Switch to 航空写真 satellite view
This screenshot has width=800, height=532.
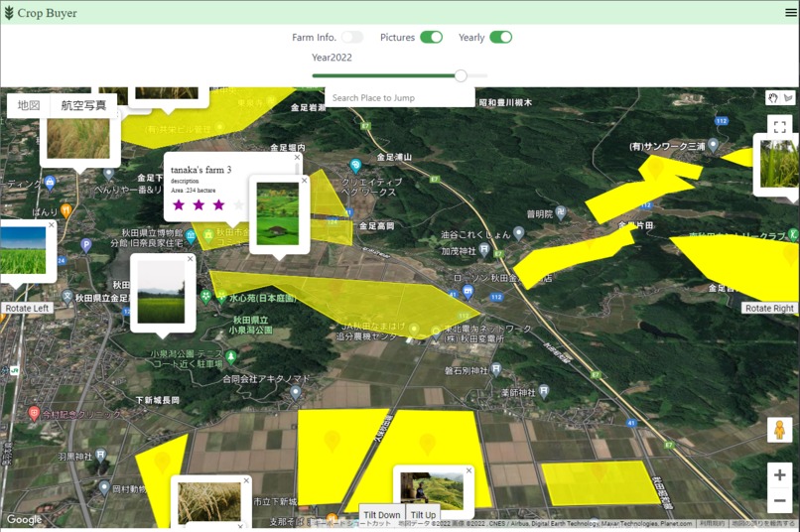83,105
